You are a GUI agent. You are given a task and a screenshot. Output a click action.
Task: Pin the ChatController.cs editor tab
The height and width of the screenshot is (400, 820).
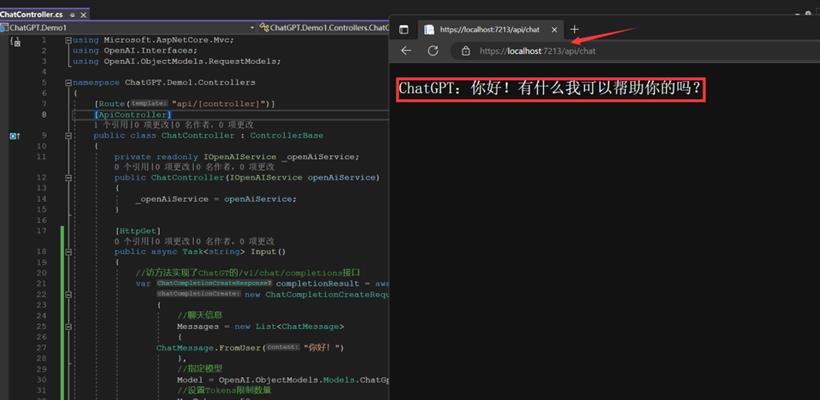(x=72, y=15)
